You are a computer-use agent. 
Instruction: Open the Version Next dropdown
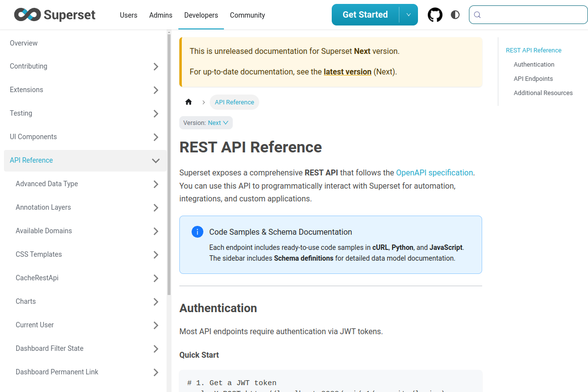tap(206, 123)
